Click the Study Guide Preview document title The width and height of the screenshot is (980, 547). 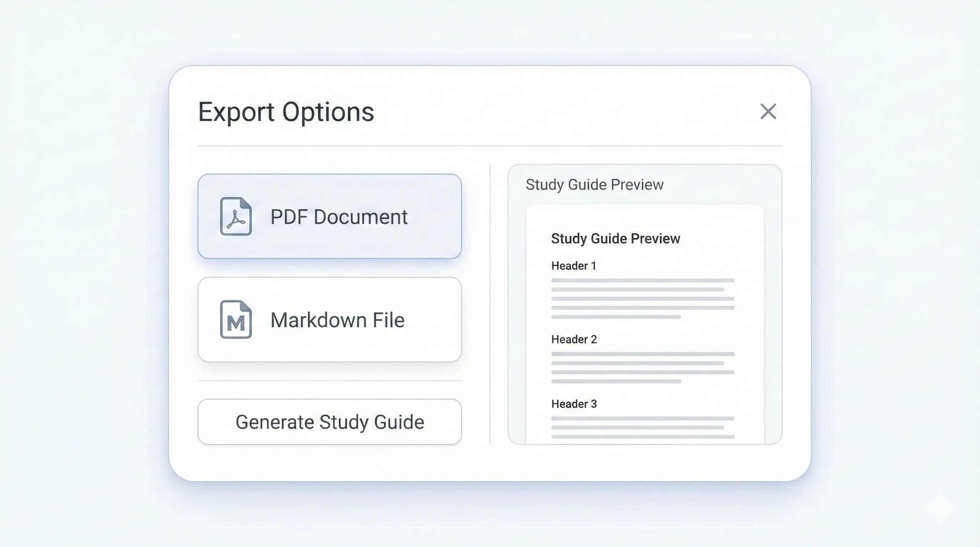615,239
